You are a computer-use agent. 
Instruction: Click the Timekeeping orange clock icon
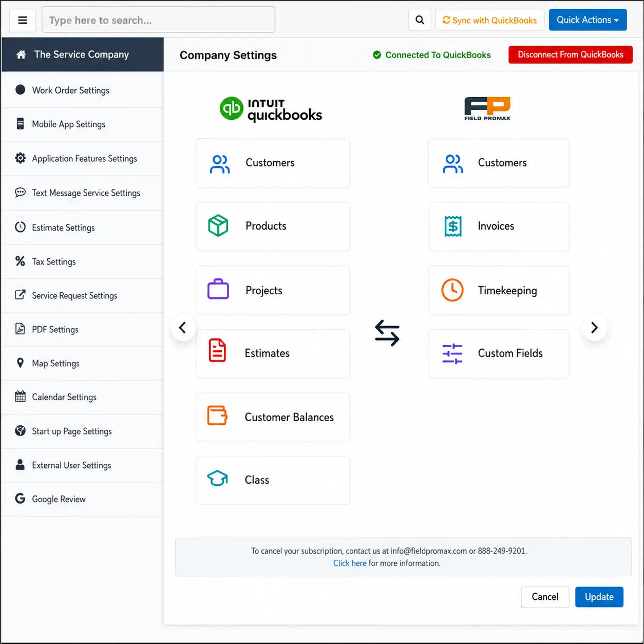pyautogui.click(x=452, y=290)
